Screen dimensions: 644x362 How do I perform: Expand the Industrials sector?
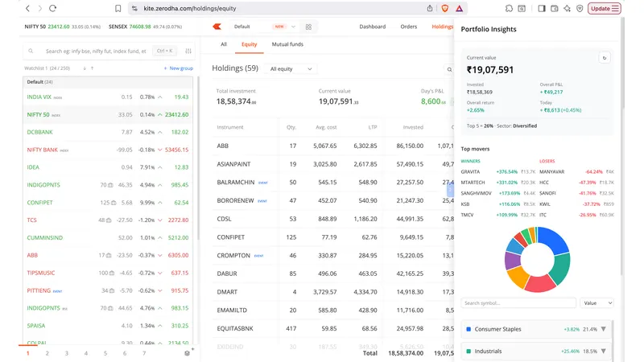[603, 351]
